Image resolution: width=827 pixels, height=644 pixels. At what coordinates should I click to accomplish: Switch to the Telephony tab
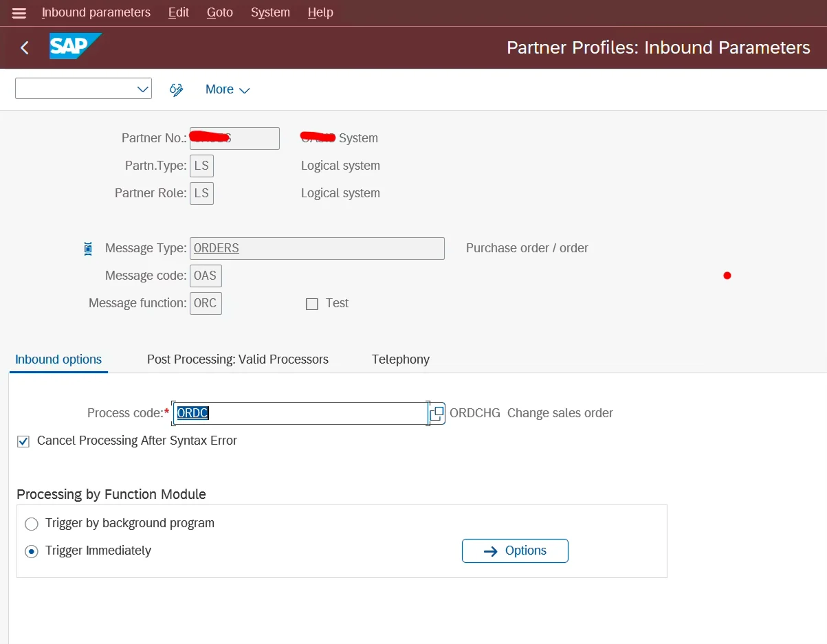coord(401,359)
